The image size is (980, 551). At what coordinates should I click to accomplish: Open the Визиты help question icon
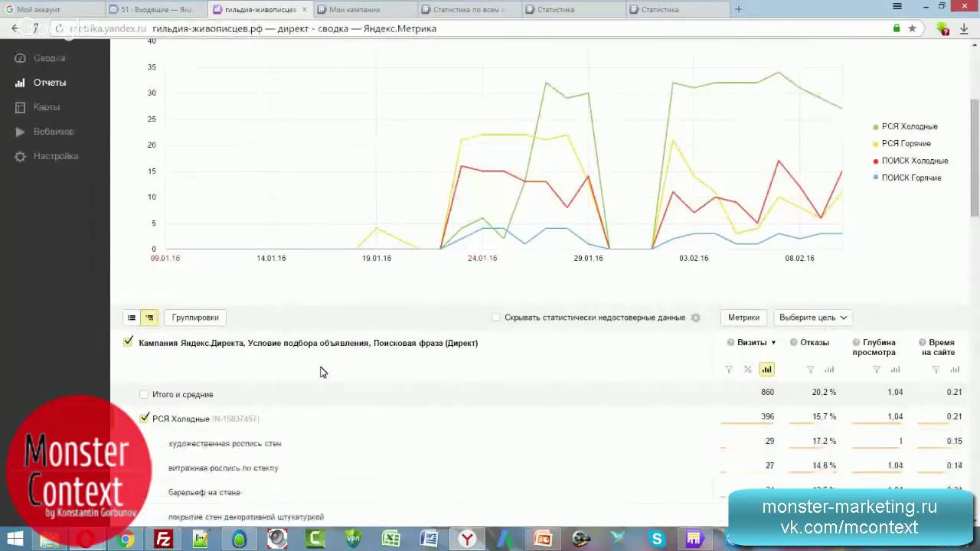[x=730, y=343]
